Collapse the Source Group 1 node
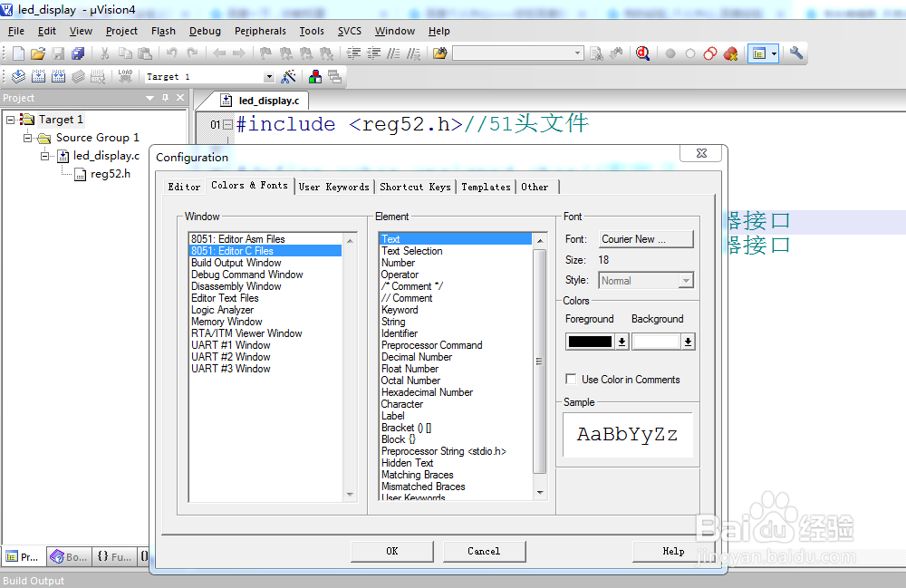906x588 pixels. pyautogui.click(x=27, y=138)
